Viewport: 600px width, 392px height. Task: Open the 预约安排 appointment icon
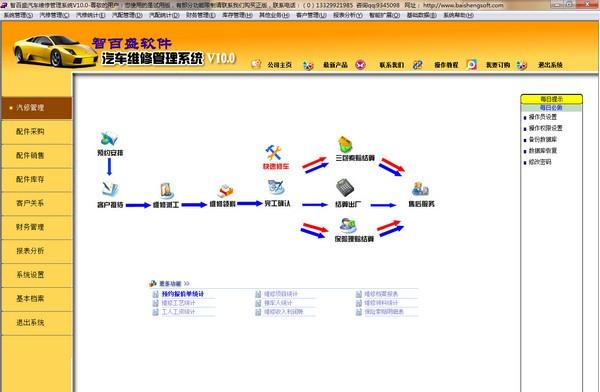[x=109, y=139]
